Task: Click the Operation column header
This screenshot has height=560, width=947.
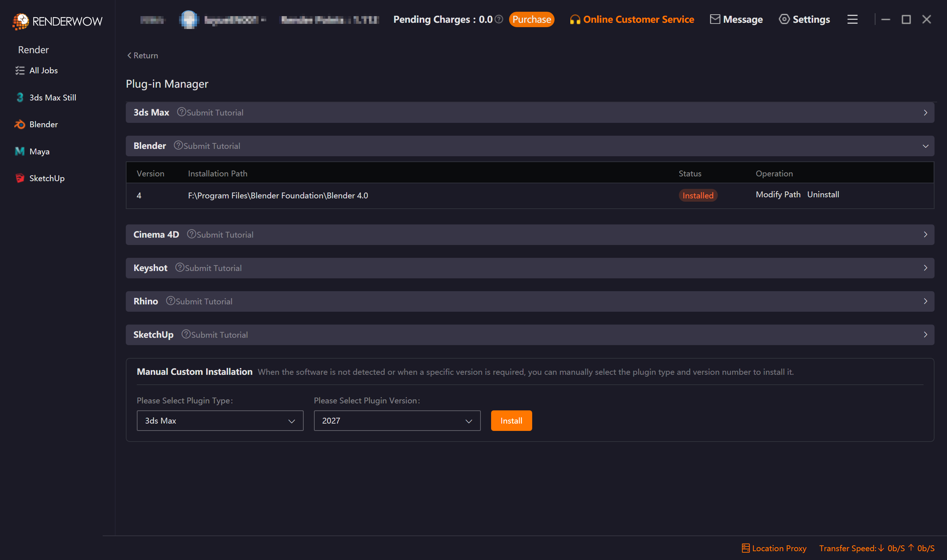Action: coord(774,173)
